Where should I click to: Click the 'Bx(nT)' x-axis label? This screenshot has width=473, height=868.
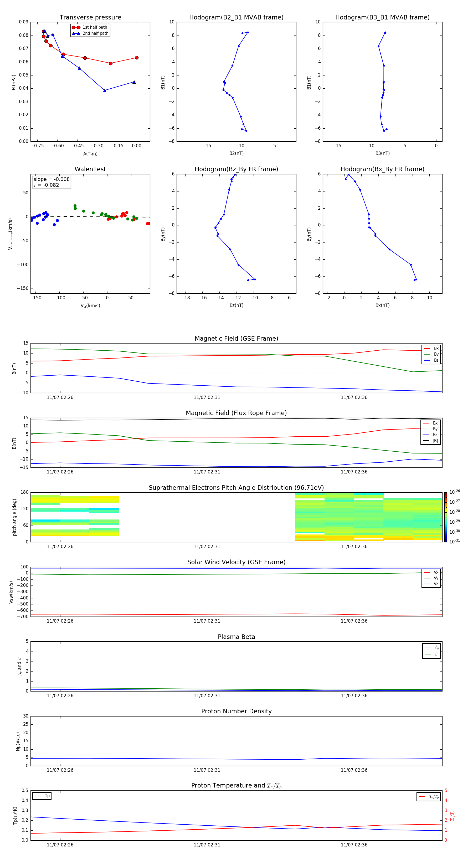tap(382, 306)
